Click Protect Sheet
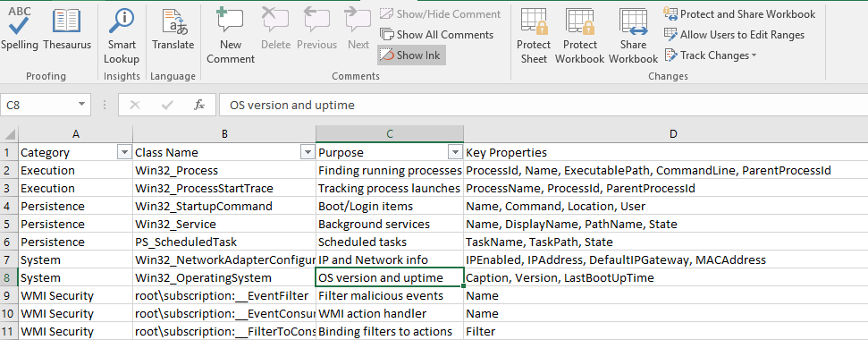 click(x=534, y=37)
